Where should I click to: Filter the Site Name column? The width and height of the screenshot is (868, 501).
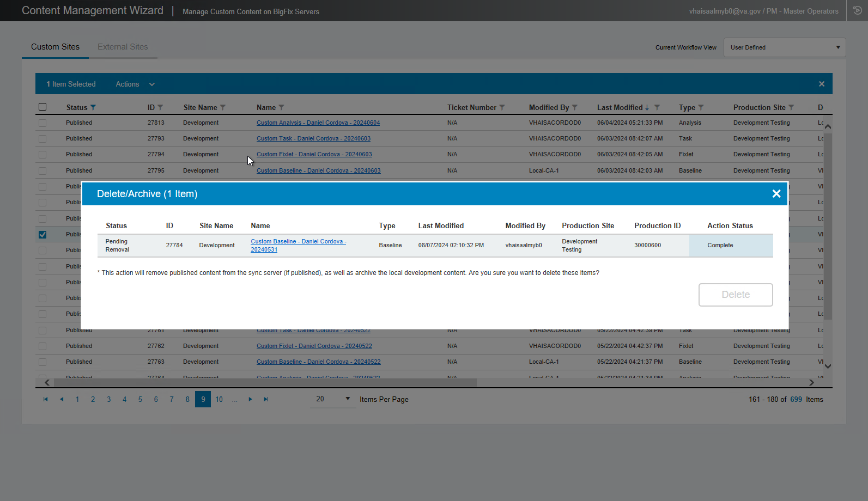(x=223, y=107)
